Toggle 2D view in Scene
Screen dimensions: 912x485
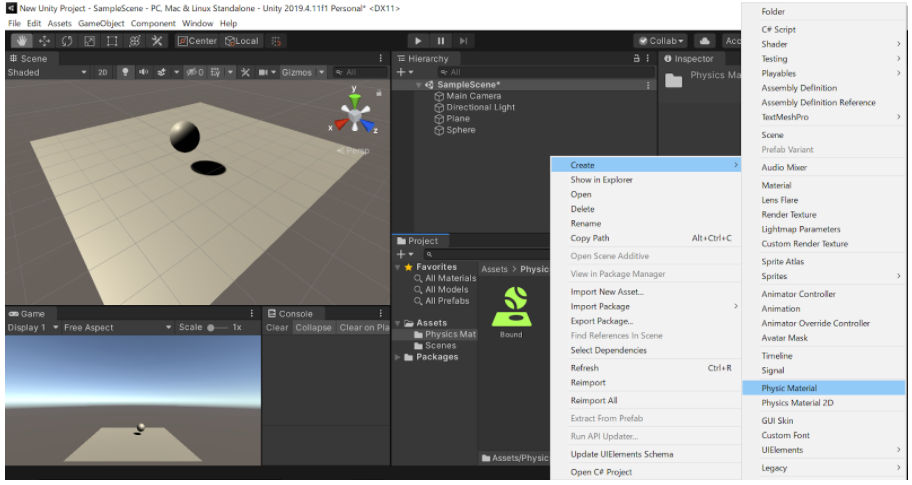103,72
